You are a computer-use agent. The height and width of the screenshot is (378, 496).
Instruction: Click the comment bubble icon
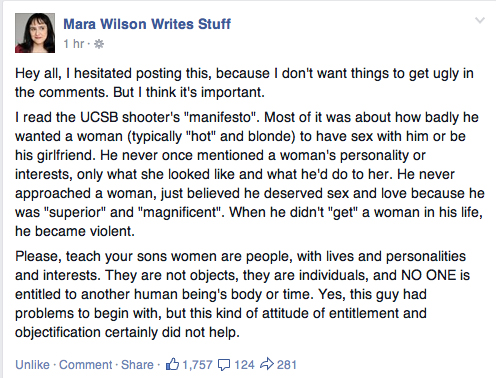coord(224,365)
